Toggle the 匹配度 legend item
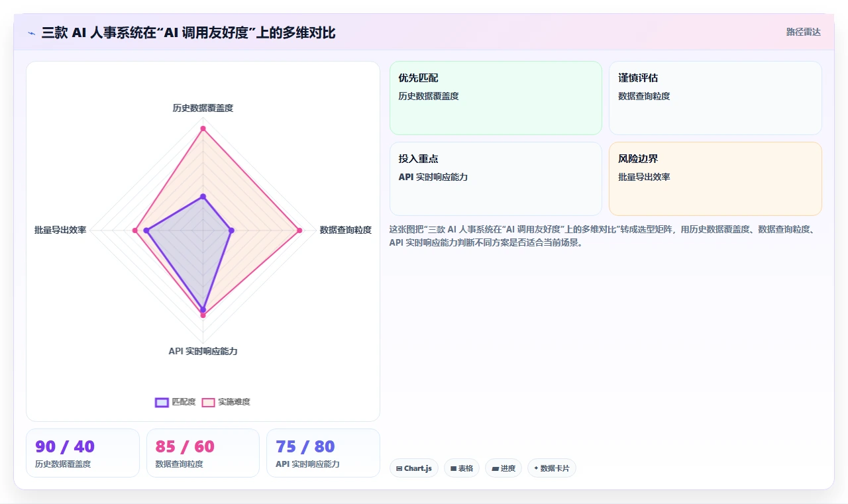 pyautogui.click(x=176, y=402)
